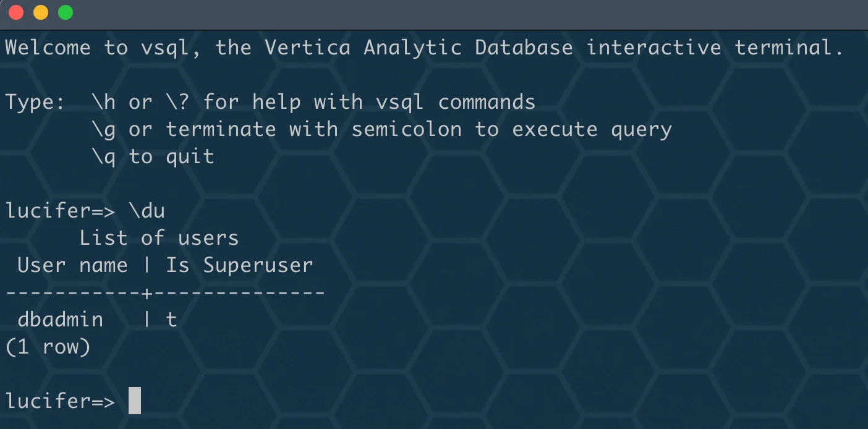Click the superuser value 't'
The image size is (868, 429).
click(x=171, y=320)
